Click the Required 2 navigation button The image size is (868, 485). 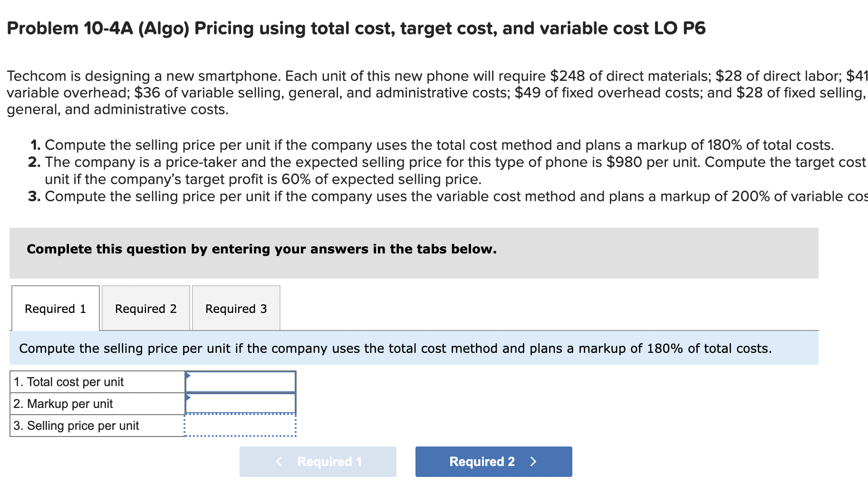[x=493, y=461]
